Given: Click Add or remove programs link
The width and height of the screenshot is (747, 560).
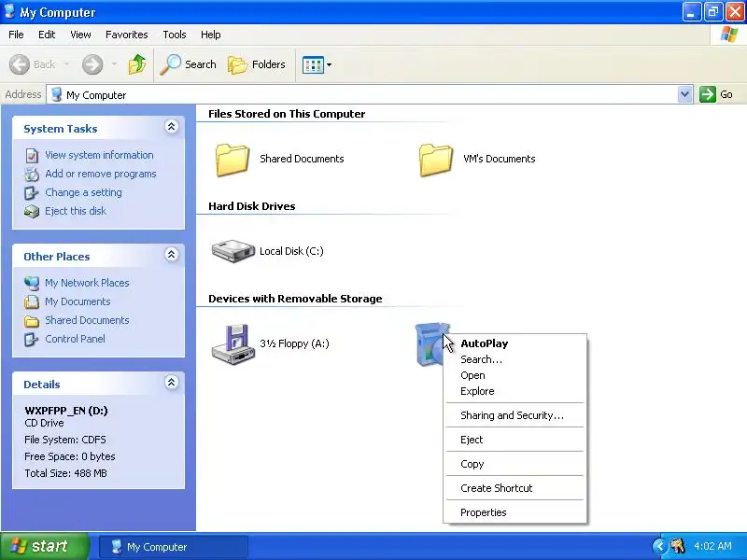Looking at the screenshot, I should pyautogui.click(x=101, y=174).
